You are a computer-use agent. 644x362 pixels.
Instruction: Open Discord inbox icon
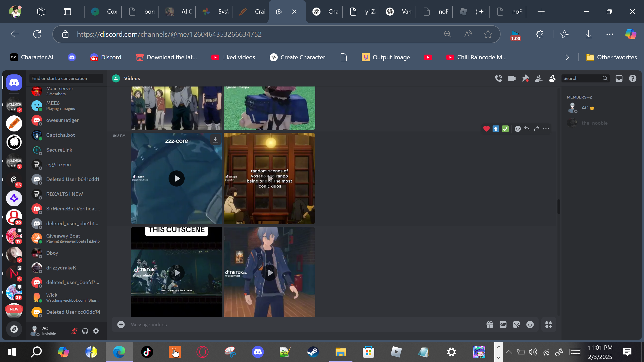[619, 78]
